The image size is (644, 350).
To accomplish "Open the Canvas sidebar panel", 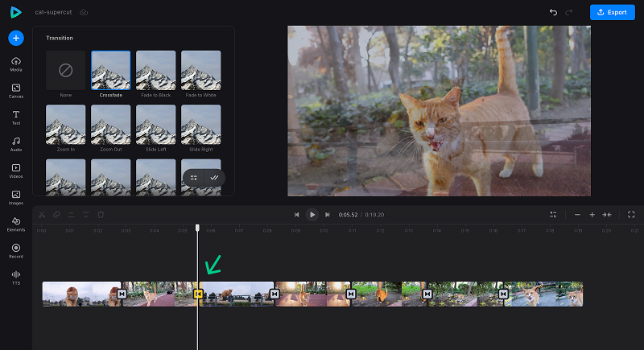I will [16, 91].
